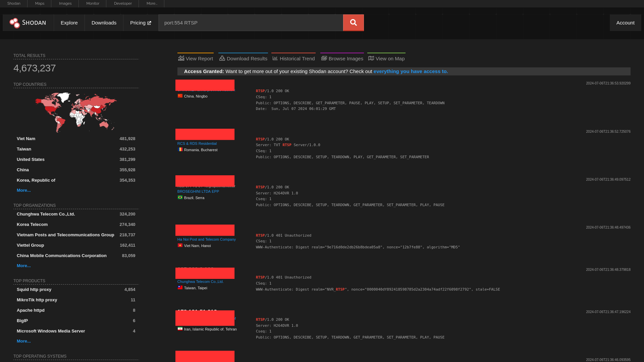Click the external link icon beside Pricing
The width and height of the screenshot is (644, 362).
coord(149,23)
